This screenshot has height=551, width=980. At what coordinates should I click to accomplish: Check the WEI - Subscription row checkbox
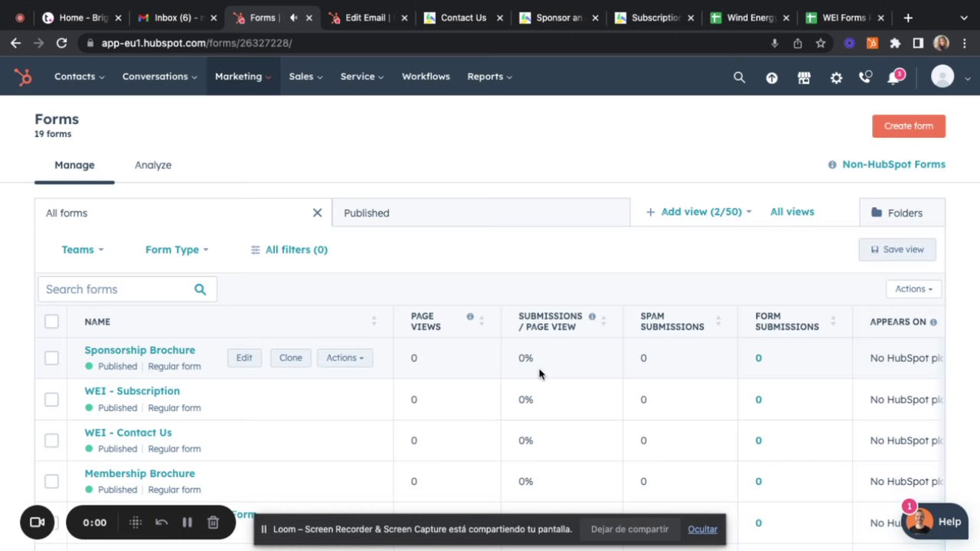pyautogui.click(x=51, y=399)
